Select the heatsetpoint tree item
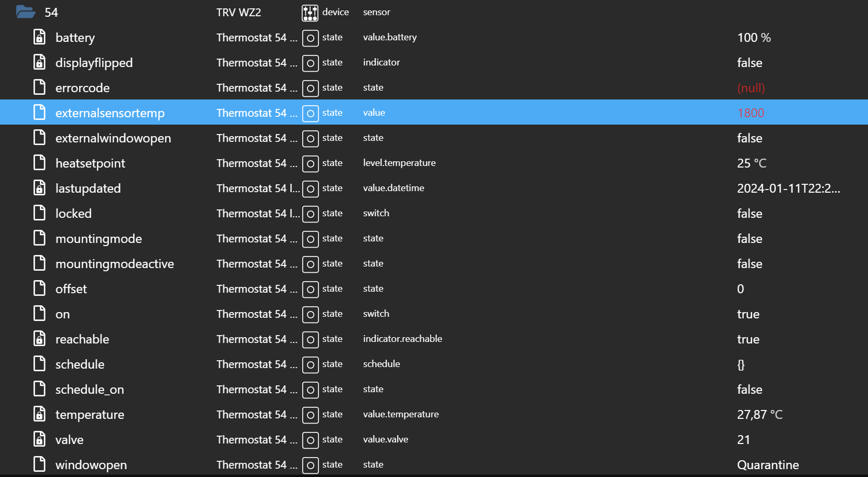Screen dimensions: 868x477 pos(90,163)
